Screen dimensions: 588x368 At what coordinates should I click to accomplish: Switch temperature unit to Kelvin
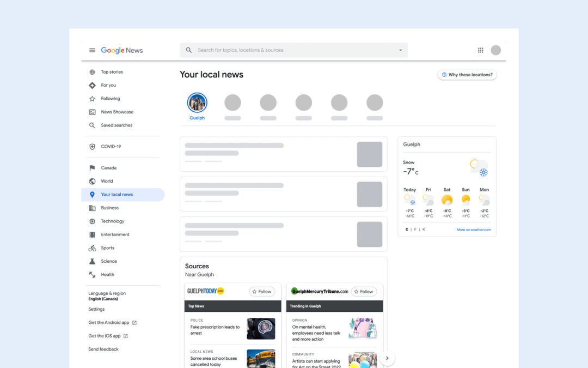(424, 230)
